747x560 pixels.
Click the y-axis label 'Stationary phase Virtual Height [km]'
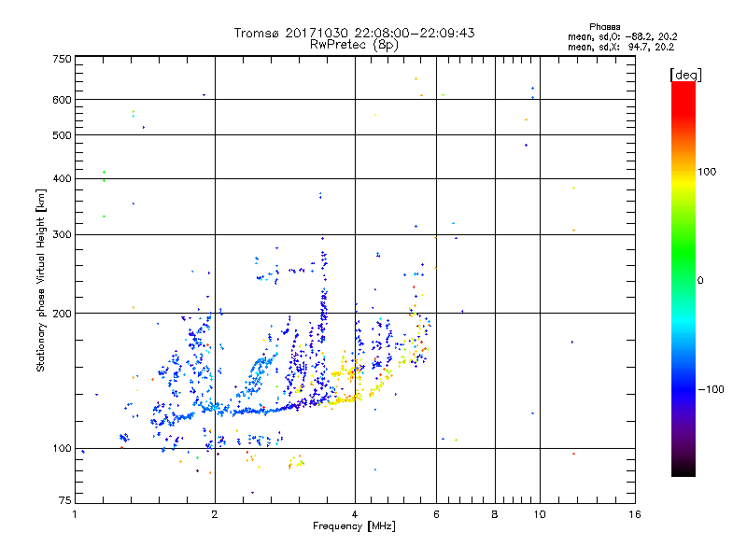40,280
